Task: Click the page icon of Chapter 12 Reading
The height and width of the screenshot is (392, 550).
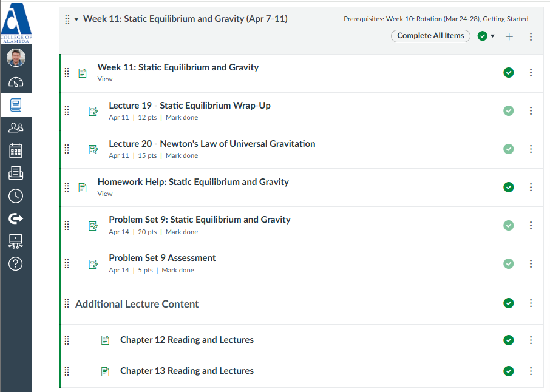Action: coord(105,340)
